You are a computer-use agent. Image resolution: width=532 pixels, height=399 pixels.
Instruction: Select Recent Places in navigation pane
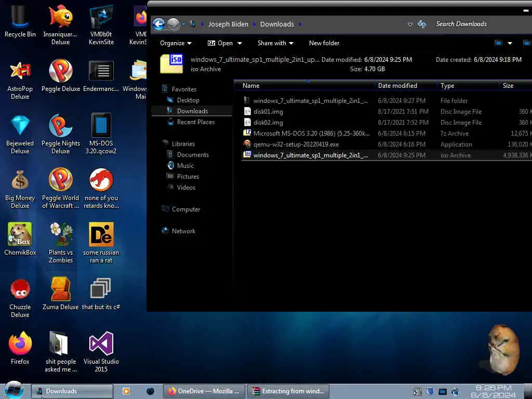coord(196,122)
